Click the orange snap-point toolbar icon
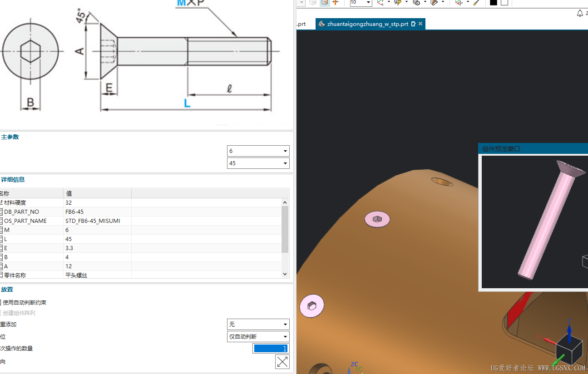Screen dimensions: 588x374 336,3
